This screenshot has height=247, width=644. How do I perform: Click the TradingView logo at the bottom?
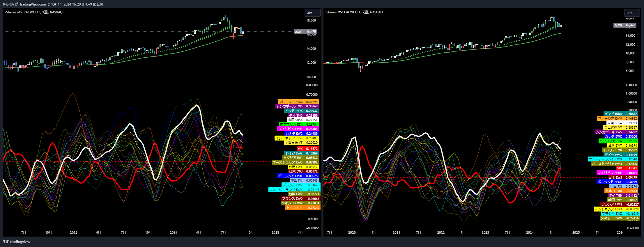[17, 242]
